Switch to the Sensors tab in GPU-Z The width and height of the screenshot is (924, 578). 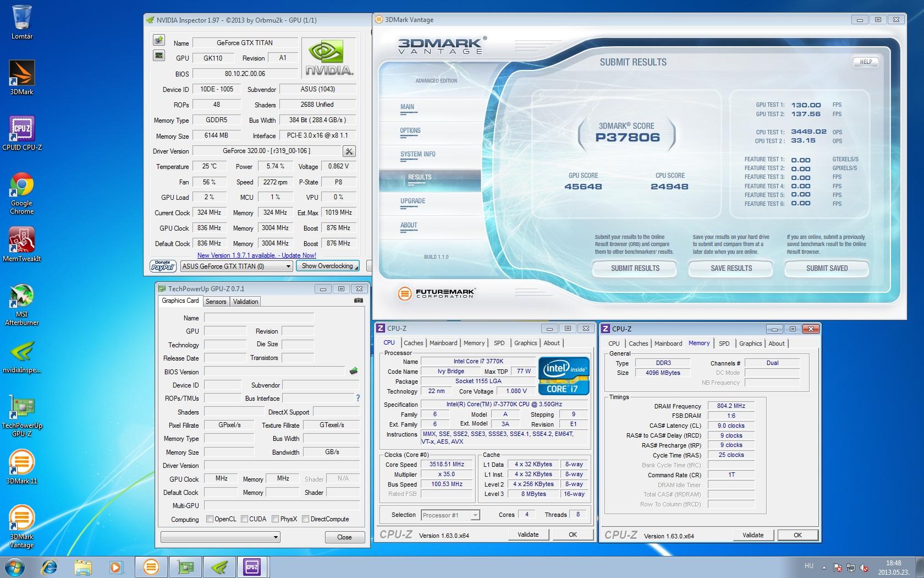click(x=216, y=302)
